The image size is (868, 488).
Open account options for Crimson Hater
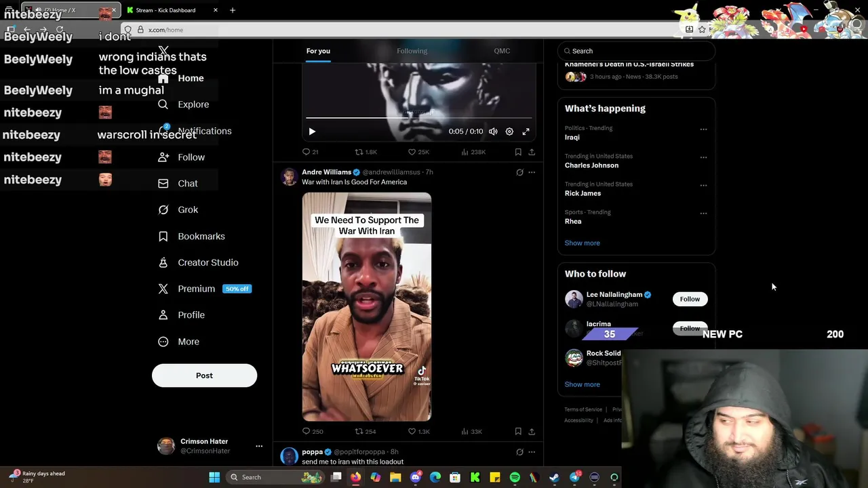tap(258, 446)
